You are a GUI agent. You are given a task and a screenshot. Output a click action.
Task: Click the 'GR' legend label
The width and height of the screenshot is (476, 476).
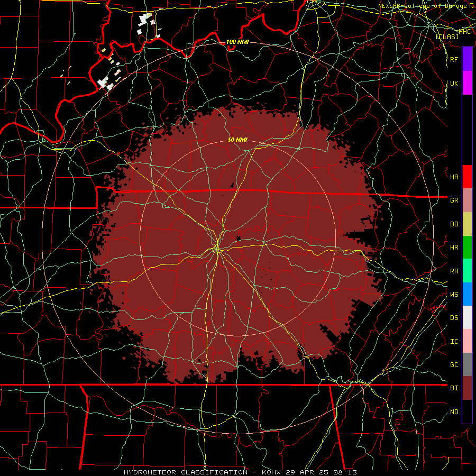[454, 200]
